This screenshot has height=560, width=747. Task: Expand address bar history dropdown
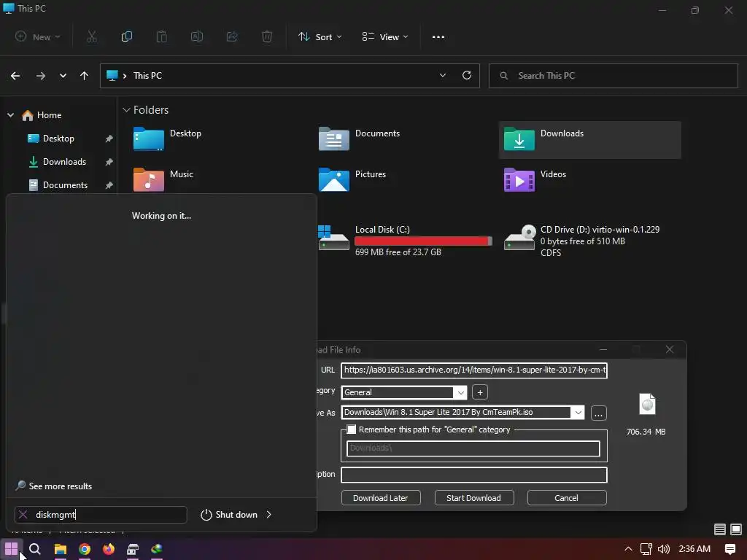tap(443, 75)
